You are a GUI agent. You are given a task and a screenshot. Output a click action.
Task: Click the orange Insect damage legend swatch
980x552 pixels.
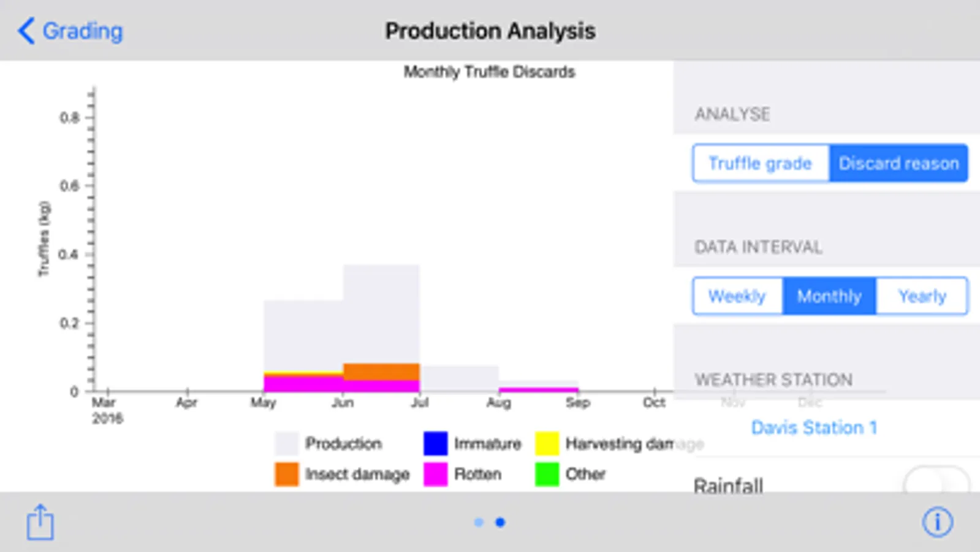click(x=286, y=474)
